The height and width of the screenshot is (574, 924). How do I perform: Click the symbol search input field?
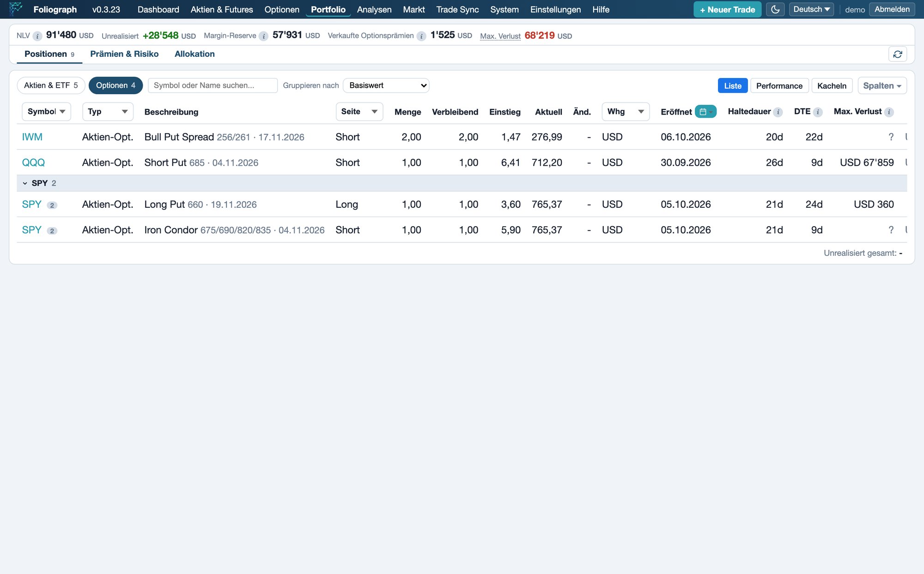click(x=213, y=85)
